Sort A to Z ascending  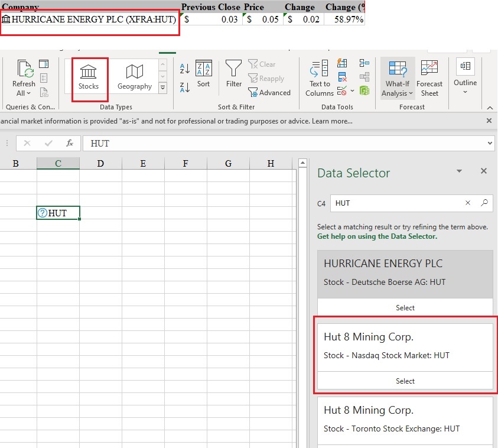184,69
